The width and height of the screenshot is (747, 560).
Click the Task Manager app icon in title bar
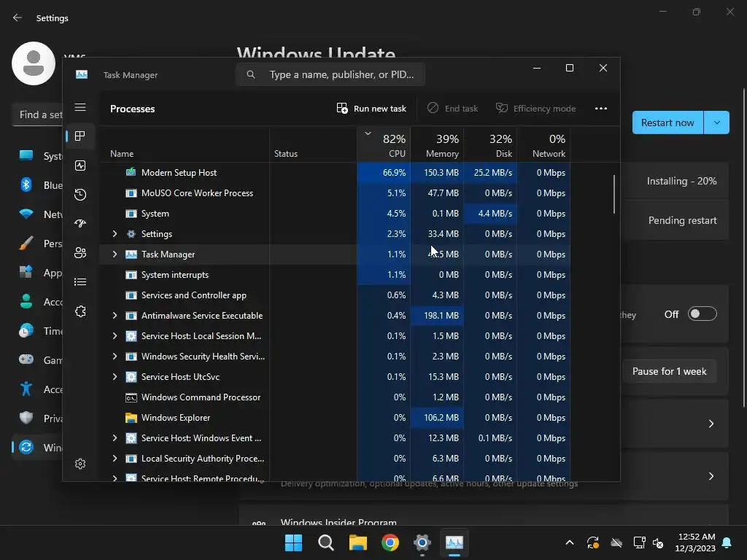click(82, 75)
